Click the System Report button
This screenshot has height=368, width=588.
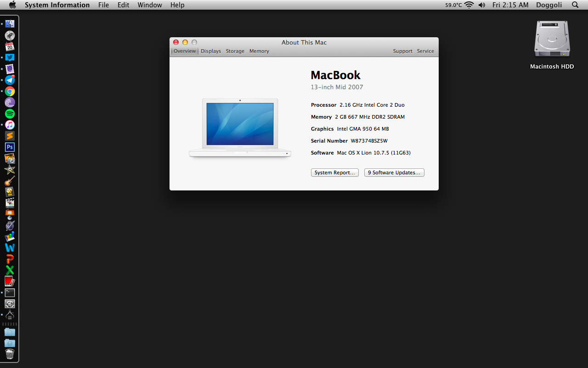[335, 172]
